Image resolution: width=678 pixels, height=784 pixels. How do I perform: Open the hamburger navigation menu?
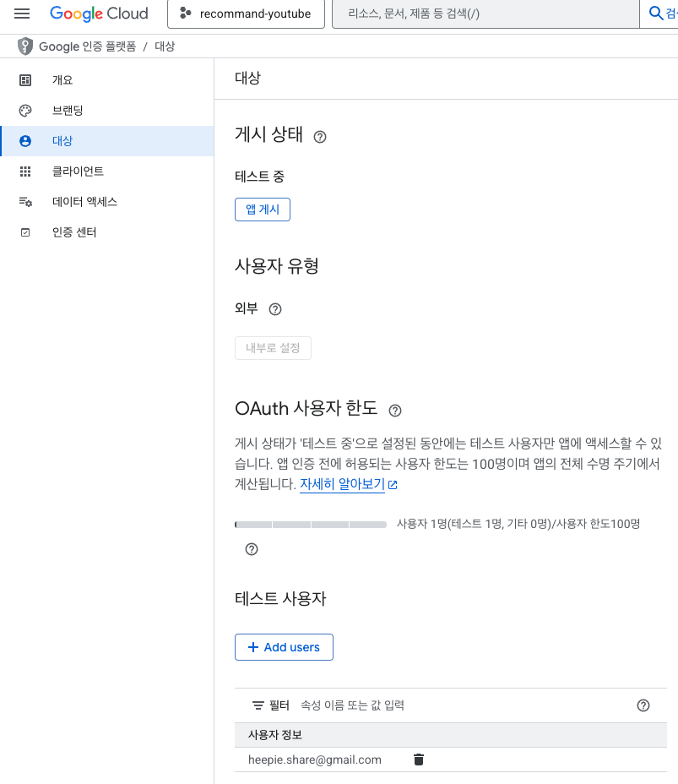22,14
